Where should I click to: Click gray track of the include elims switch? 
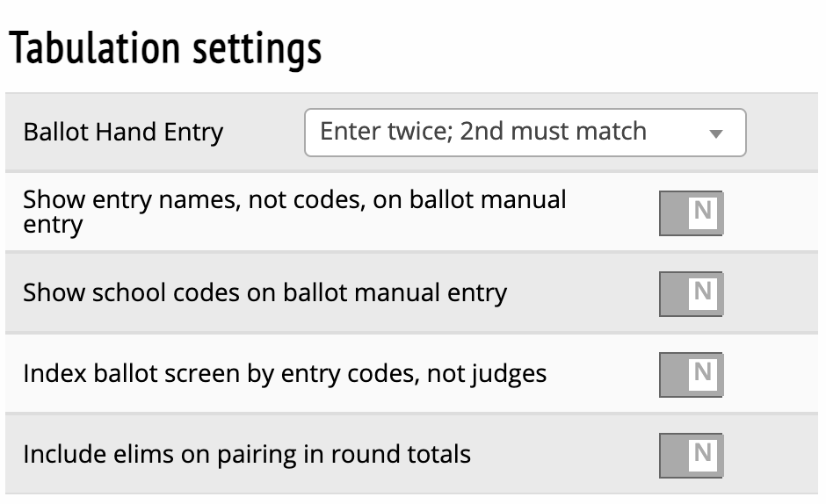pyautogui.click(x=673, y=455)
